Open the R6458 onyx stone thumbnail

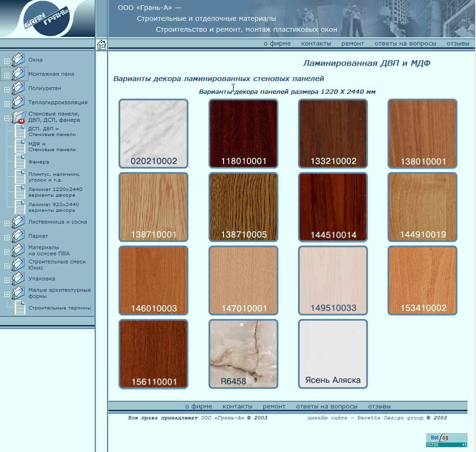pyautogui.click(x=243, y=354)
